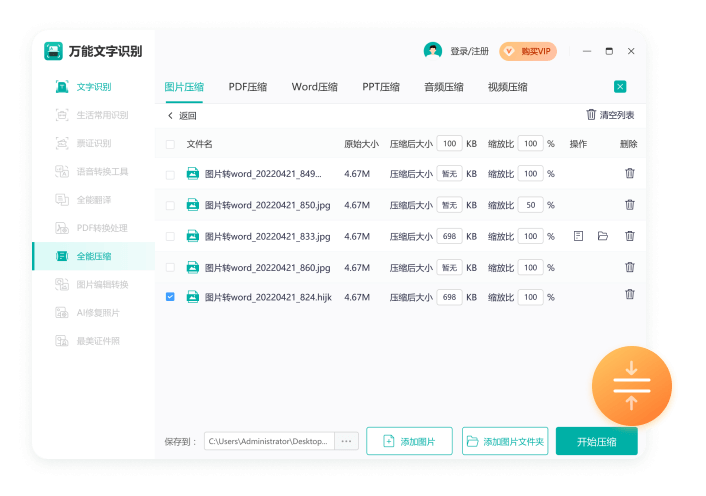Viewport: 706px width, 496px height.
Task: Uncheck the 图片转word_20220421_824.hijk checkbox
Action: 170,297
